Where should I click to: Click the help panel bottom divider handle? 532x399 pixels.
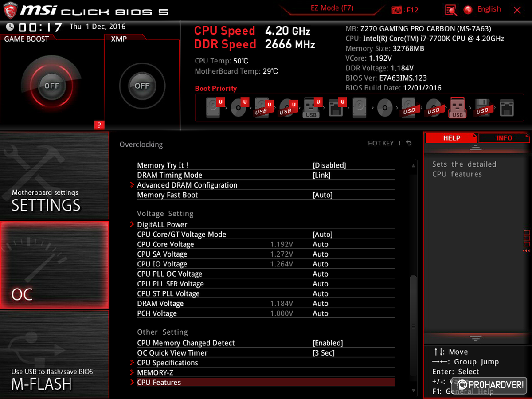tap(476, 338)
